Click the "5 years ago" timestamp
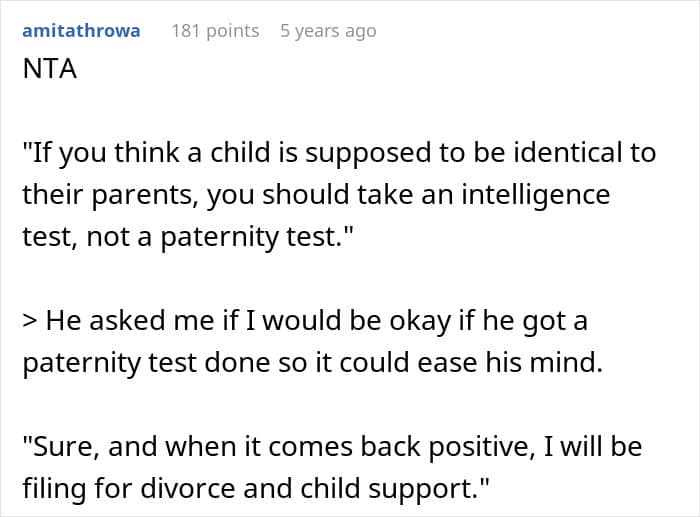Viewport: 700px width, 517px height. pyautogui.click(x=329, y=31)
